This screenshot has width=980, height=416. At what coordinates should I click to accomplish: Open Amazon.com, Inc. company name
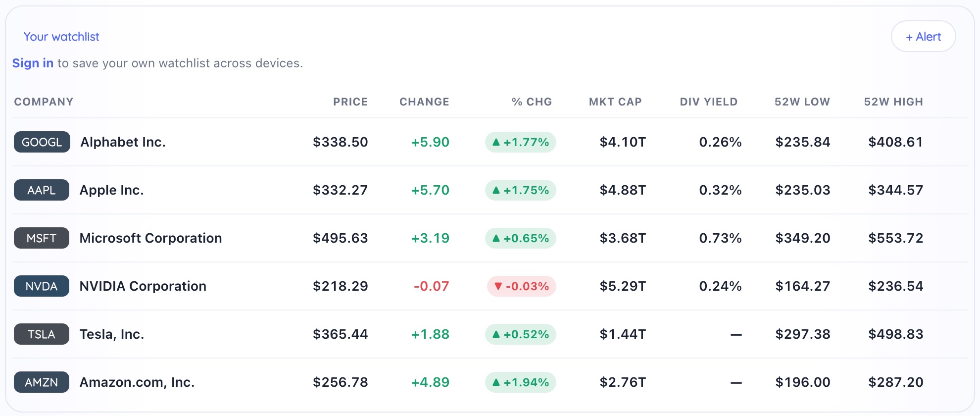pyautogui.click(x=137, y=382)
